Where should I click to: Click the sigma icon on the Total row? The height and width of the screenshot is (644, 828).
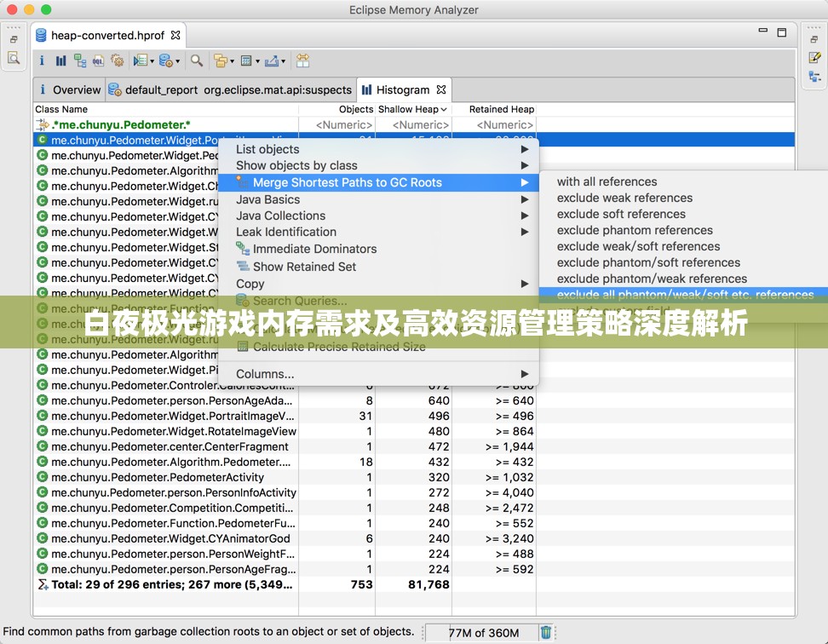(43, 584)
